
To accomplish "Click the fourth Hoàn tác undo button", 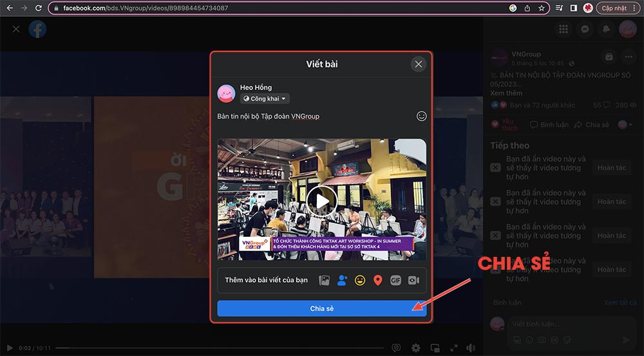I will coord(612,270).
